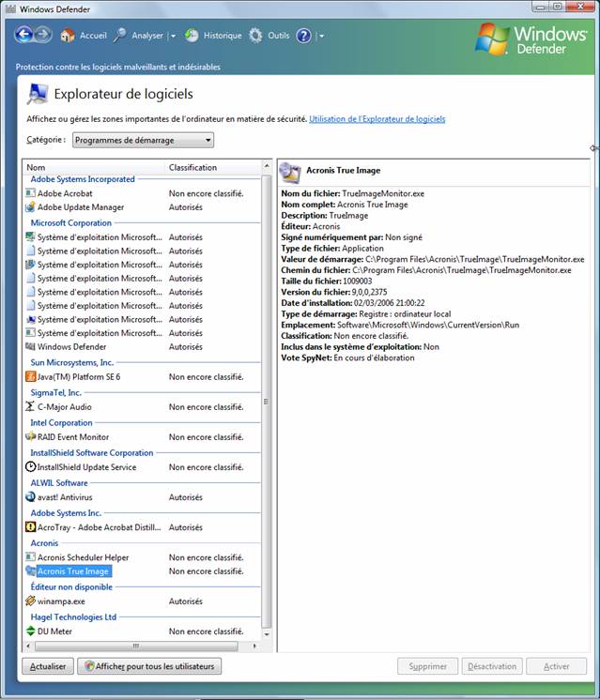Click the list's scroll down arrow

tap(267, 634)
